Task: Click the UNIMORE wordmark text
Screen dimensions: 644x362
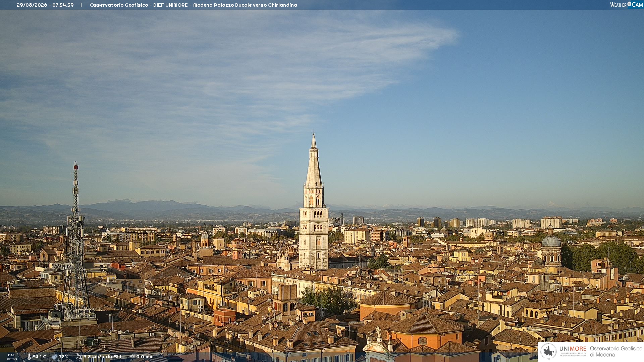Action: [x=573, y=349]
